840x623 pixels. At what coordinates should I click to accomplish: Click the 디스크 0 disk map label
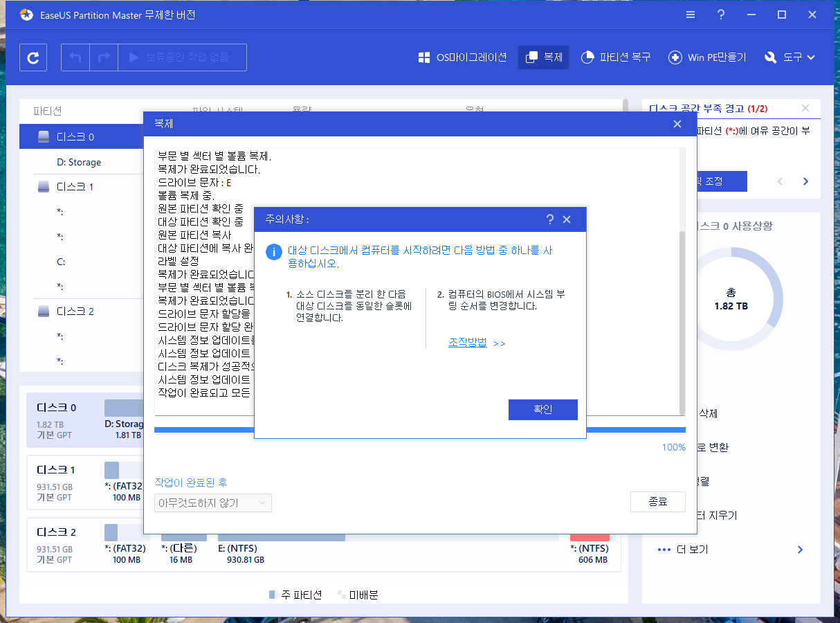[x=57, y=408]
